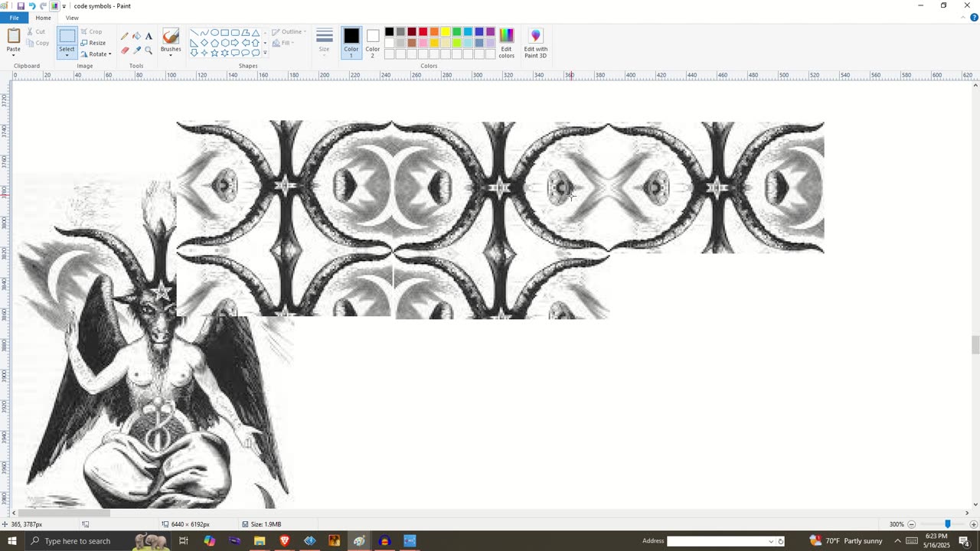
Task: Select the Magnifier tool
Action: click(x=149, y=51)
